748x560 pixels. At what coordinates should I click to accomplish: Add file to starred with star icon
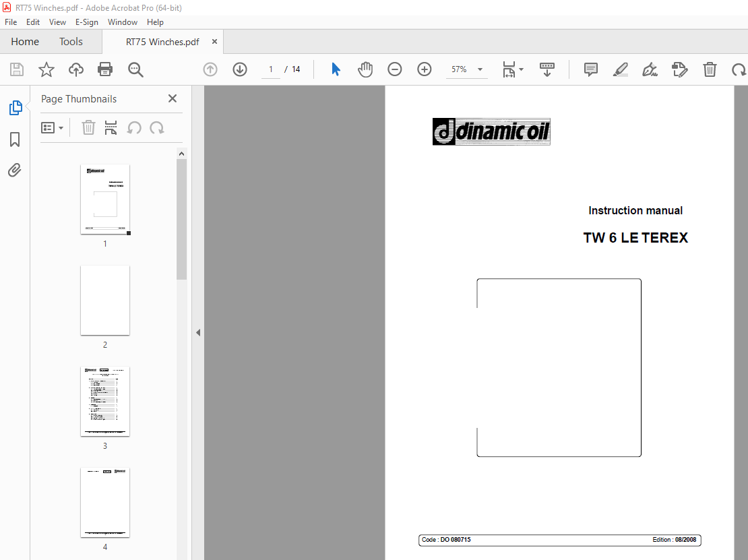[46, 69]
